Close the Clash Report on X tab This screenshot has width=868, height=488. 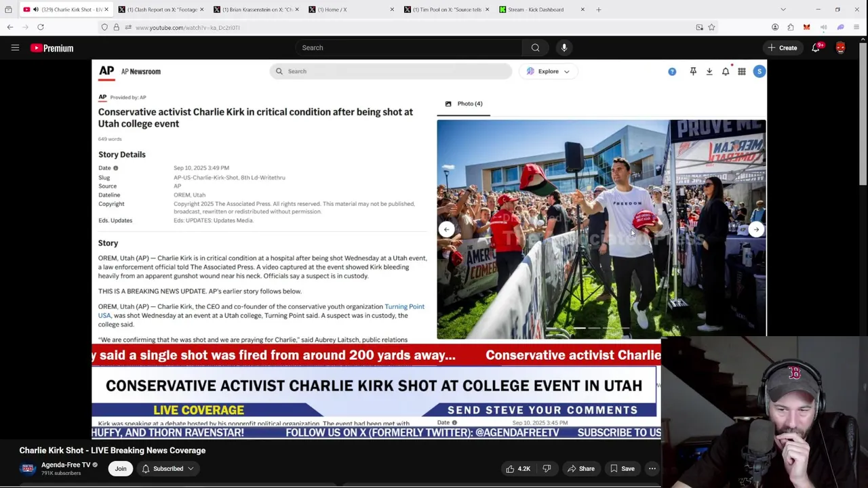pyautogui.click(x=202, y=9)
